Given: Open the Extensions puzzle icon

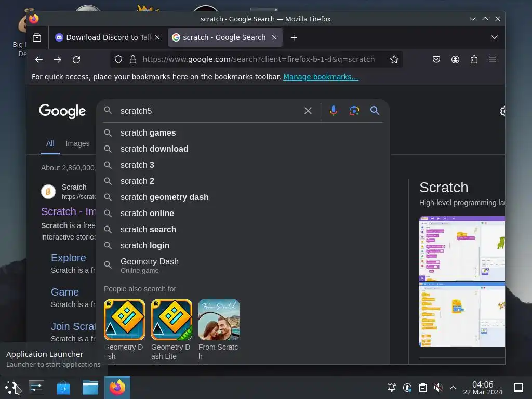Looking at the screenshot, I should (x=474, y=59).
